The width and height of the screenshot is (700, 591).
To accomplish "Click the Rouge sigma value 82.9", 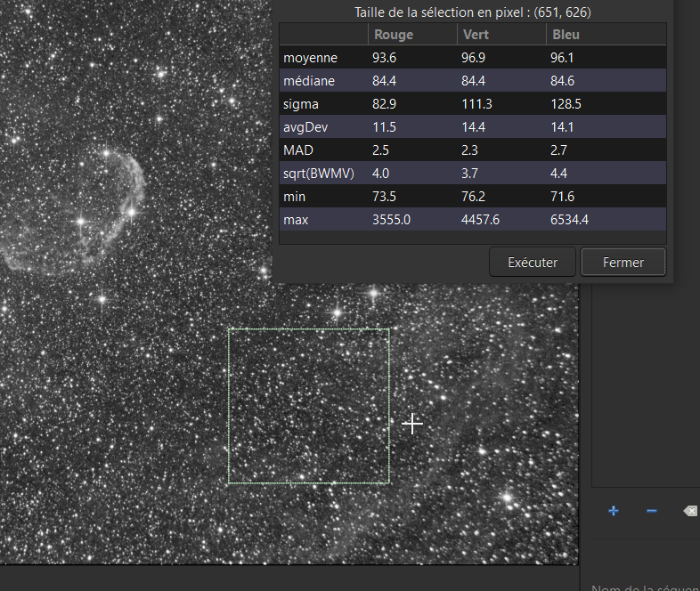I will (x=385, y=104).
